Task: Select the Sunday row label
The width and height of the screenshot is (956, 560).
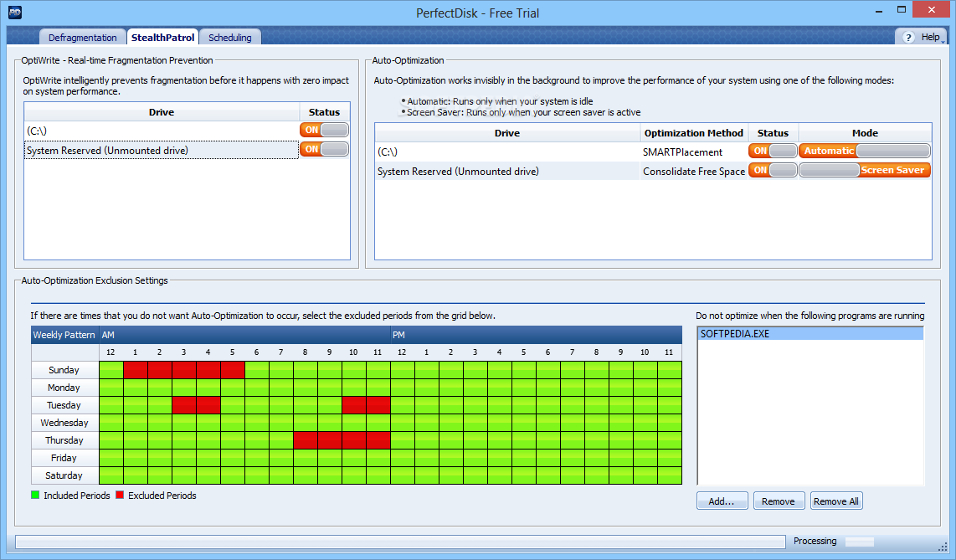Action: 64,370
